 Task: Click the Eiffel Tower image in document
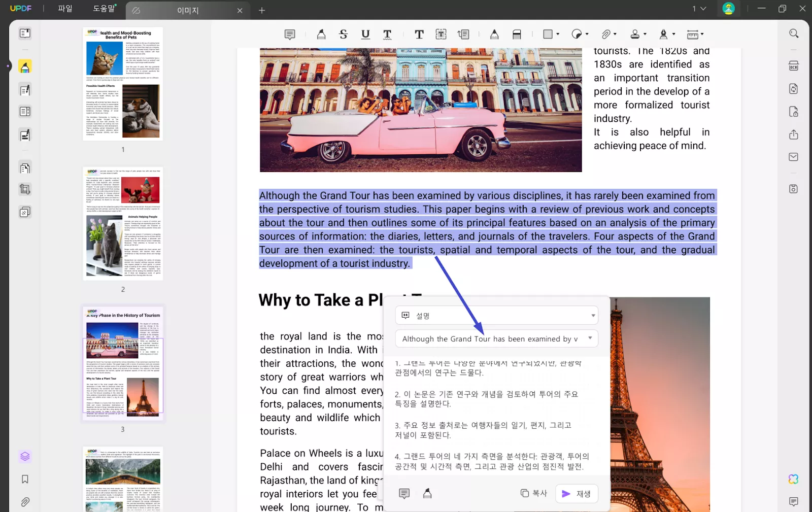pos(660,404)
